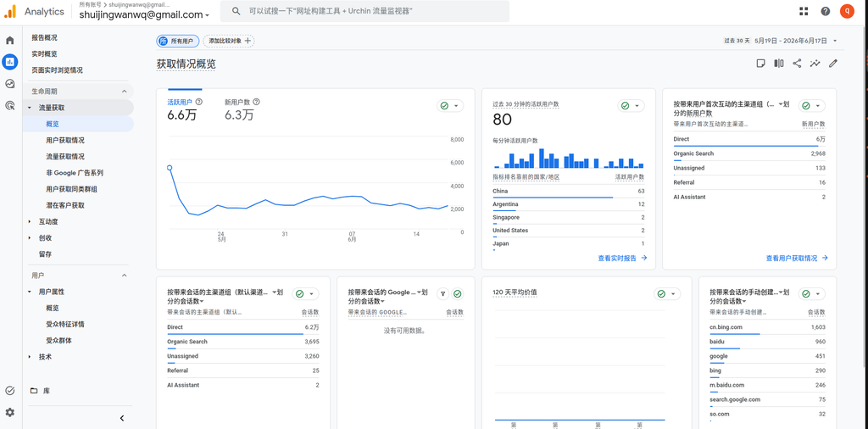
Task: Open the help question mark icon
Action: (x=826, y=11)
